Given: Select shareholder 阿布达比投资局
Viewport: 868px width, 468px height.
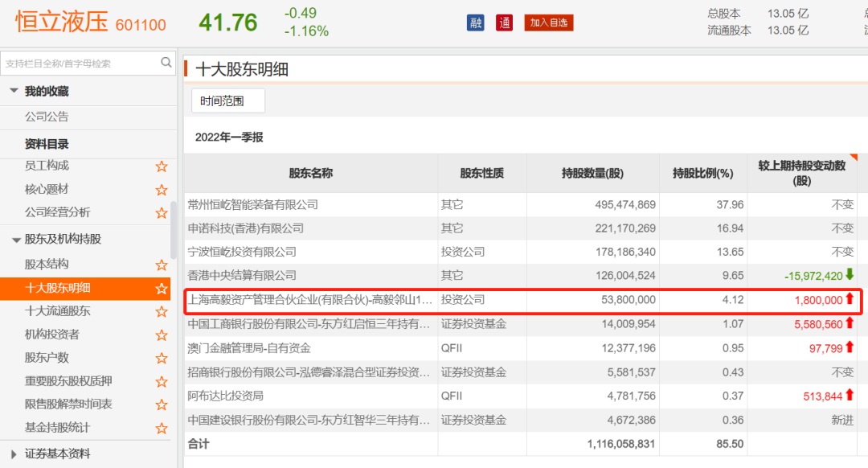Looking at the screenshot, I should (x=225, y=396).
